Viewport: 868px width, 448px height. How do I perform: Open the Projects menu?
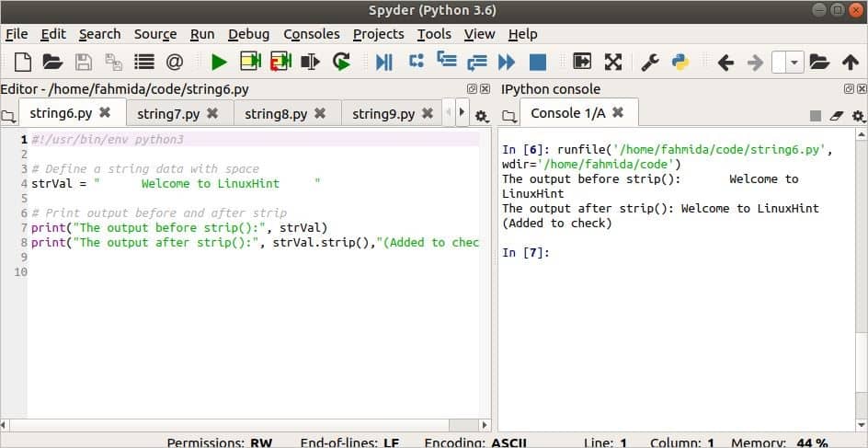[379, 34]
